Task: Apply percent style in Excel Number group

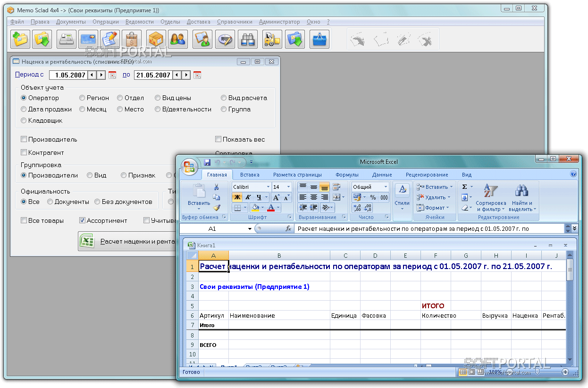Action: (373, 197)
